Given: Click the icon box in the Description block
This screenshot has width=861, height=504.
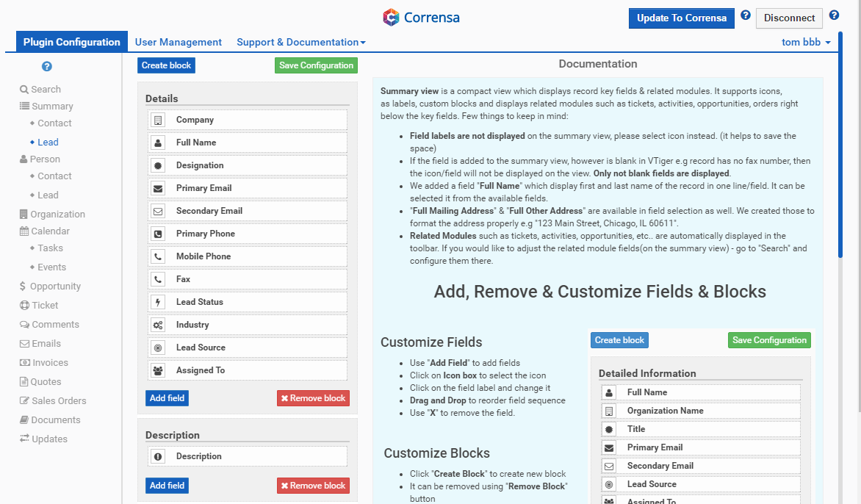Looking at the screenshot, I should [158, 456].
